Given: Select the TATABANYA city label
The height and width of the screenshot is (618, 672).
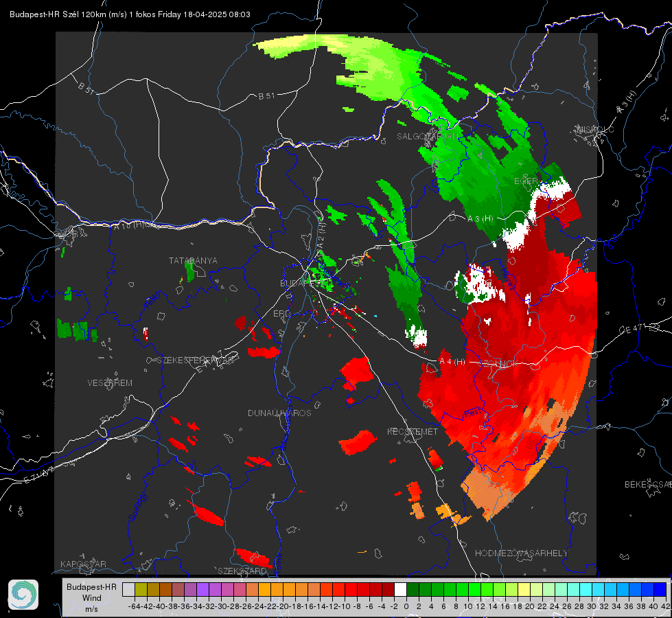Looking at the screenshot, I should coord(194,260).
